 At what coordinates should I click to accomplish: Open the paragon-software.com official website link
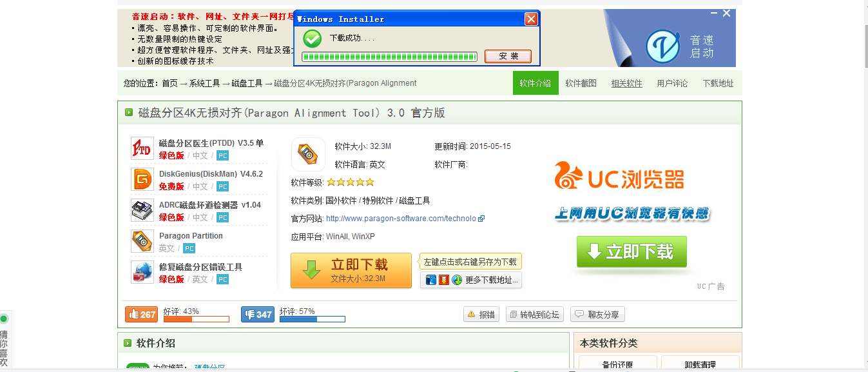[401, 219]
